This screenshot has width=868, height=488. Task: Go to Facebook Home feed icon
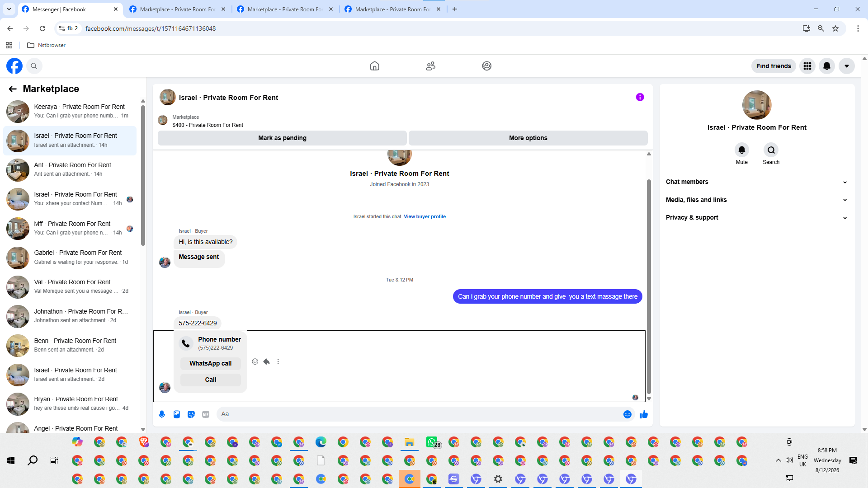click(x=374, y=66)
